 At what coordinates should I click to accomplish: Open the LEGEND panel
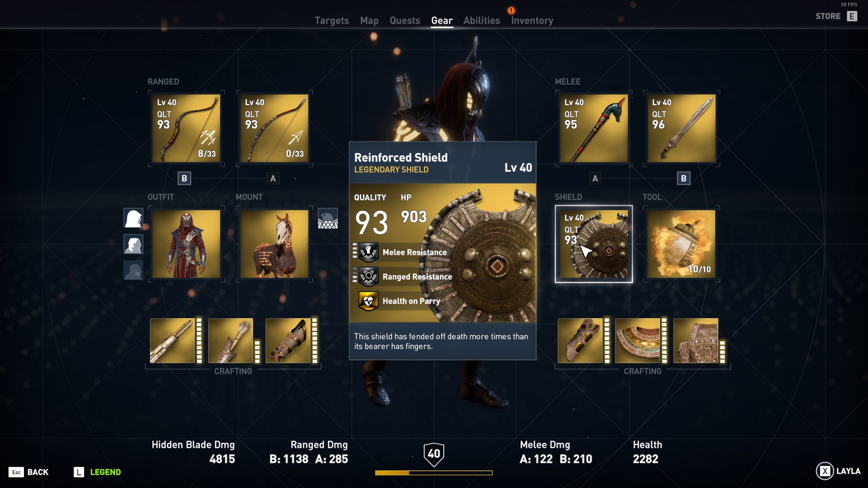[97, 472]
